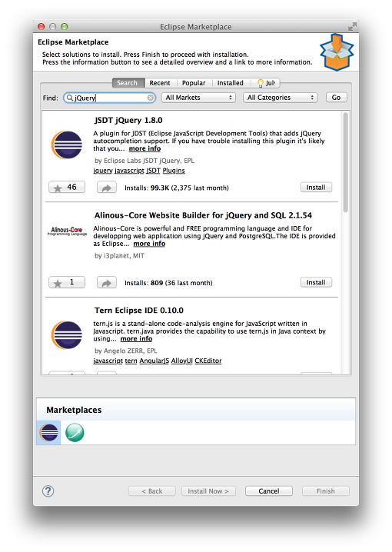This screenshot has height=552, width=392.
Task: Click the 'by i3planet, MIT' author text
Action: coord(119,256)
